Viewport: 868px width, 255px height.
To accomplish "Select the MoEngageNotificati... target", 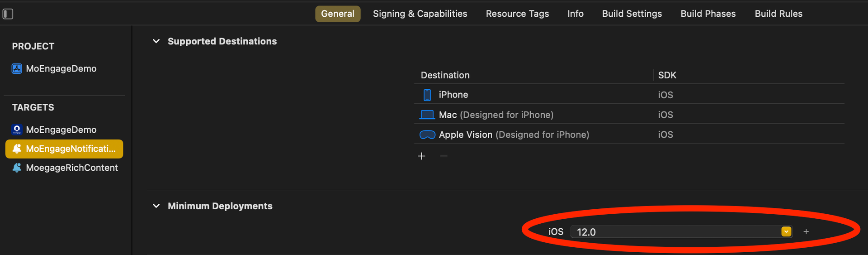I will 64,149.
